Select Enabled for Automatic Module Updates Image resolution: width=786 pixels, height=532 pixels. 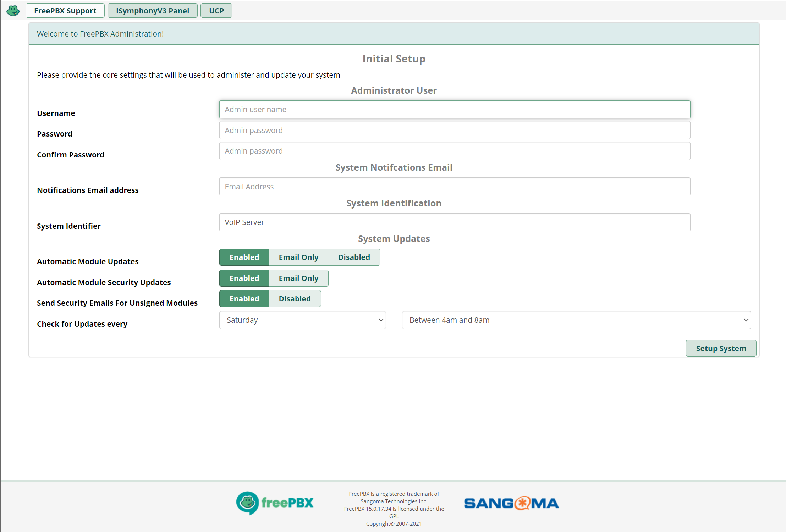244,257
